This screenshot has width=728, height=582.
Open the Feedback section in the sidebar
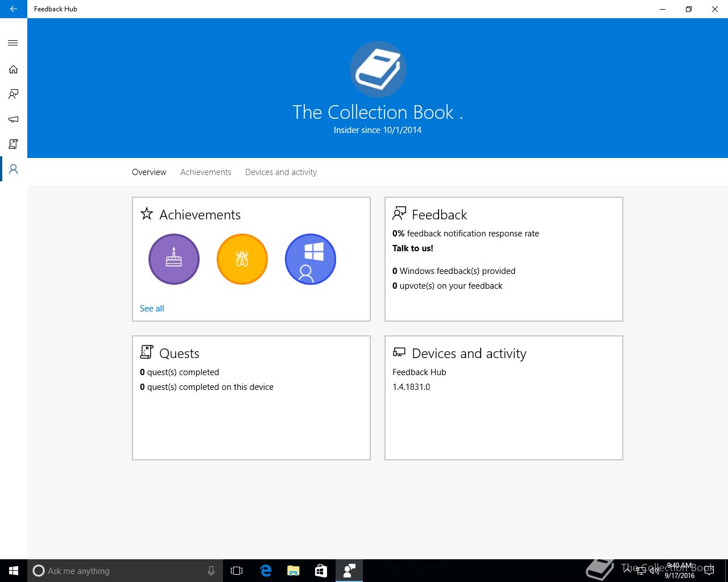point(13,94)
